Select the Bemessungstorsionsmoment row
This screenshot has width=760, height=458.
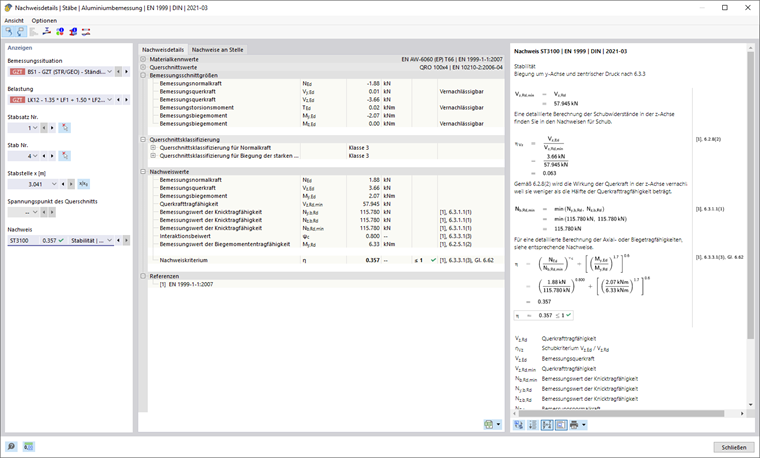click(326, 108)
